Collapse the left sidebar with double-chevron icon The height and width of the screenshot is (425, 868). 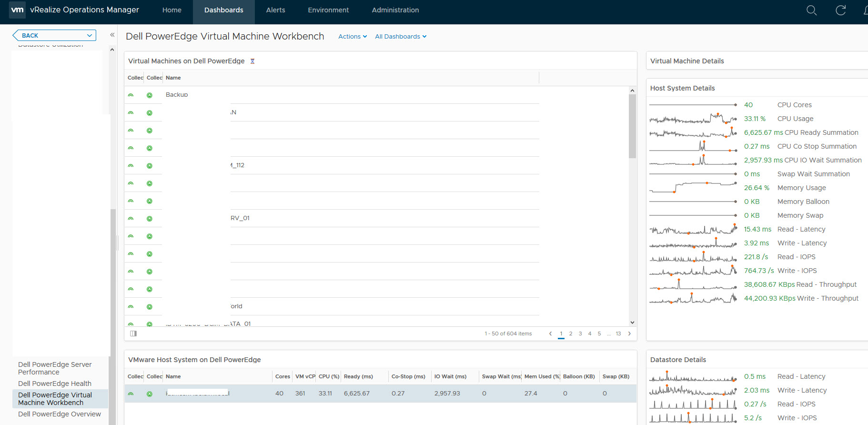point(112,35)
